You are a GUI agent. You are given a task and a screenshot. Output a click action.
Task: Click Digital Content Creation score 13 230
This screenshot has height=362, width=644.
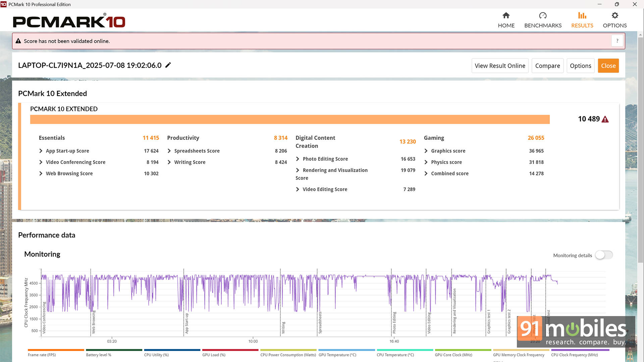[x=407, y=142]
